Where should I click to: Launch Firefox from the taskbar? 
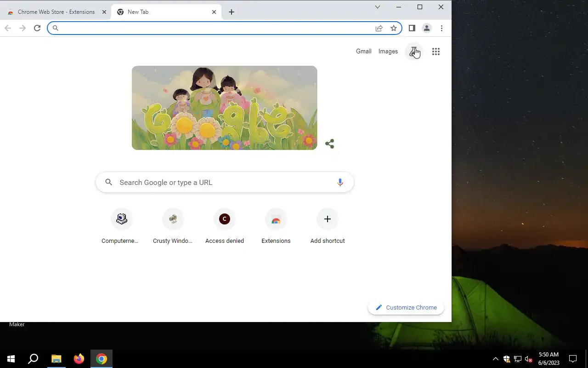click(x=79, y=359)
